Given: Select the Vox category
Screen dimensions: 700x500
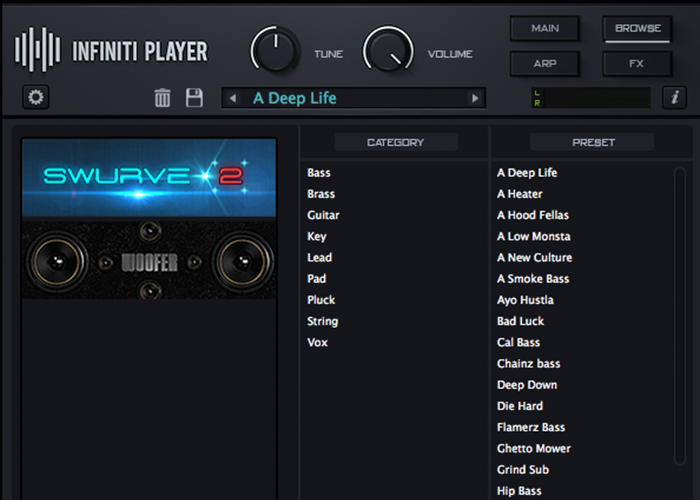Looking at the screenshot, I should (x=317, y=342).
